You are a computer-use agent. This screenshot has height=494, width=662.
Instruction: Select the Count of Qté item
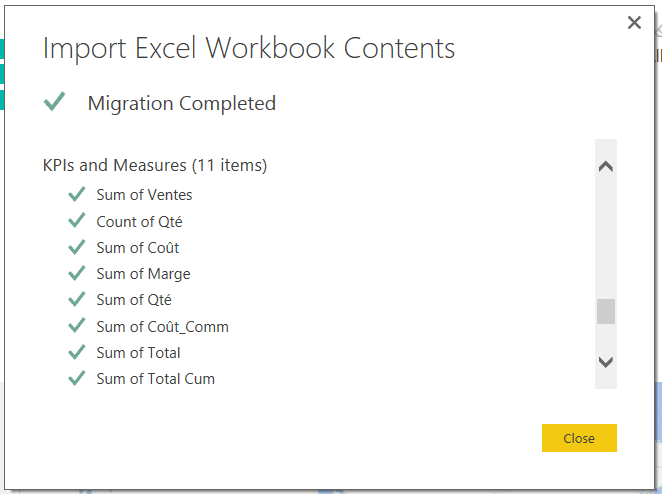coord(139,221)
